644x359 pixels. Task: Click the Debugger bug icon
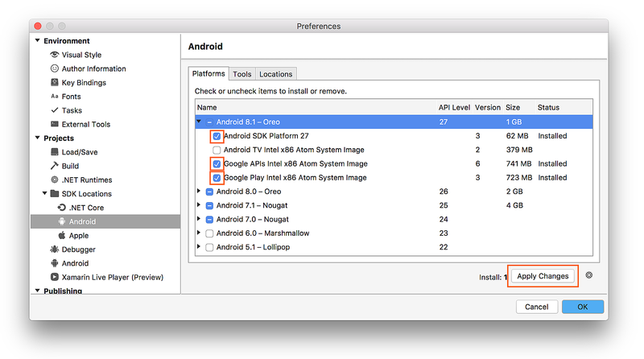point(55,250)
